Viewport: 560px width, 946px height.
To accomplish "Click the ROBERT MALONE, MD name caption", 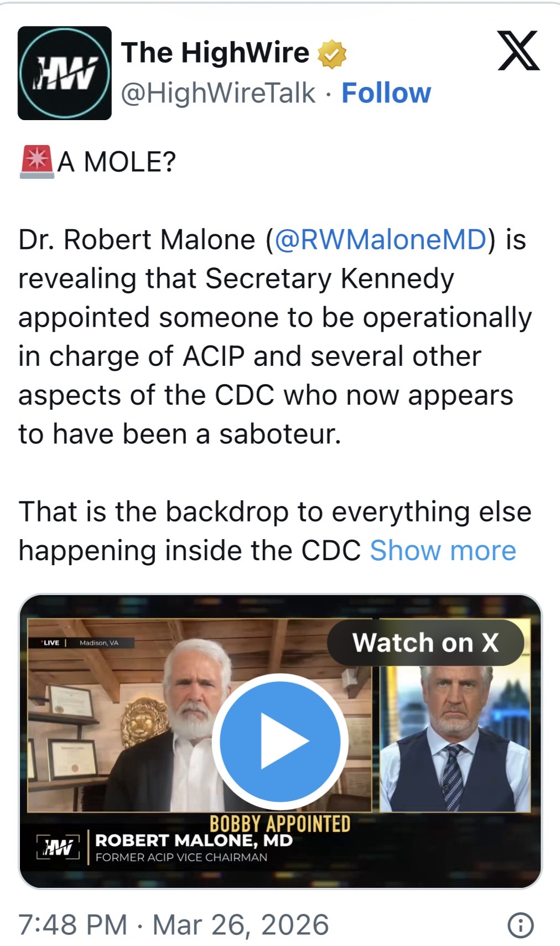I will (x=194, y=840).
